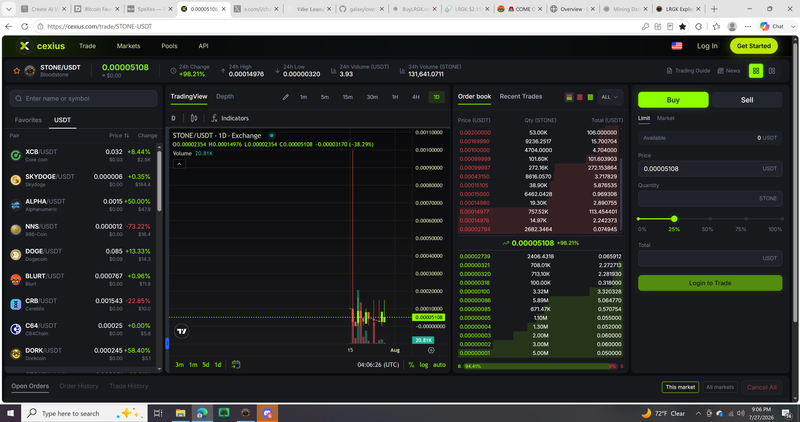Switch the order filter to All markets
800x422 pixels.
(x=720, y=387)
